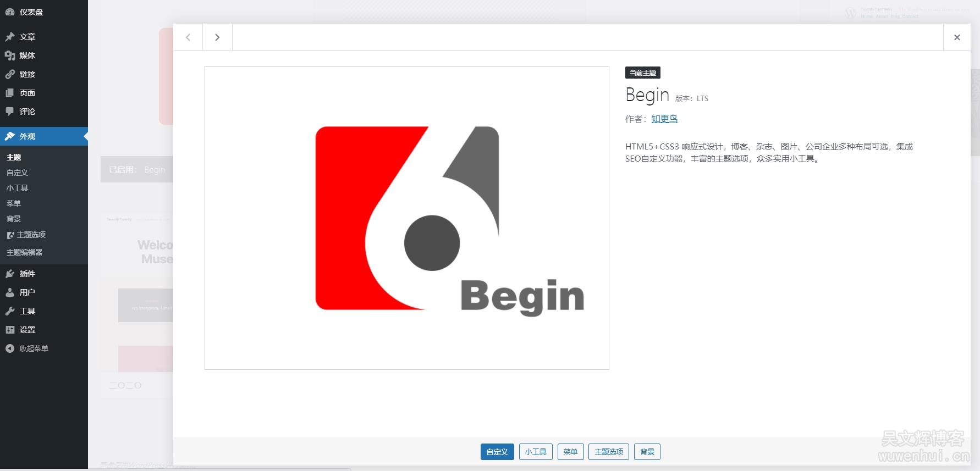Open 主题选项 in the sidebar submenu
Screen dimensions: 980x471
click(31, 235)
